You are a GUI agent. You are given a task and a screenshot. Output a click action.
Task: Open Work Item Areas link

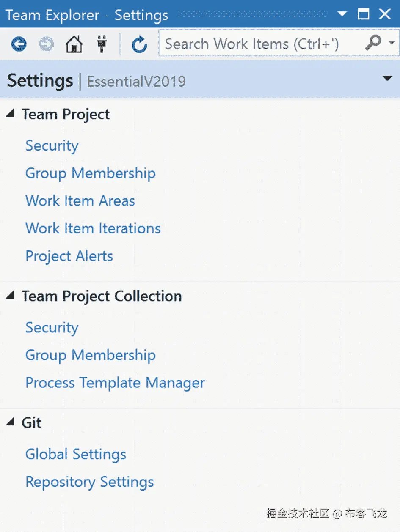click(80, 201)
